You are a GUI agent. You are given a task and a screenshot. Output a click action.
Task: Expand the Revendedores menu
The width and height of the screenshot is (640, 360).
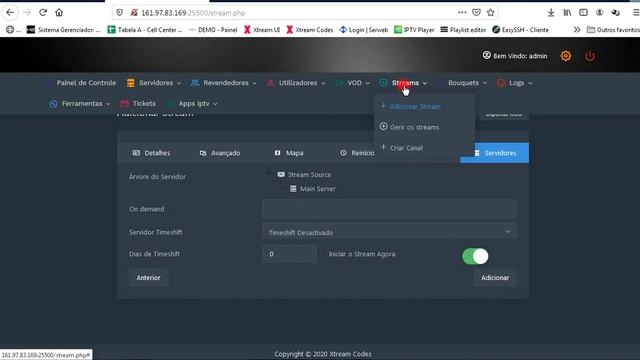point(224,83)
